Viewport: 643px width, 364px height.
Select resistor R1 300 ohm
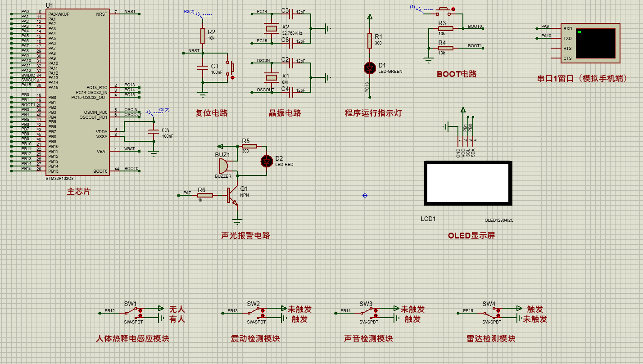click(370, 40)
